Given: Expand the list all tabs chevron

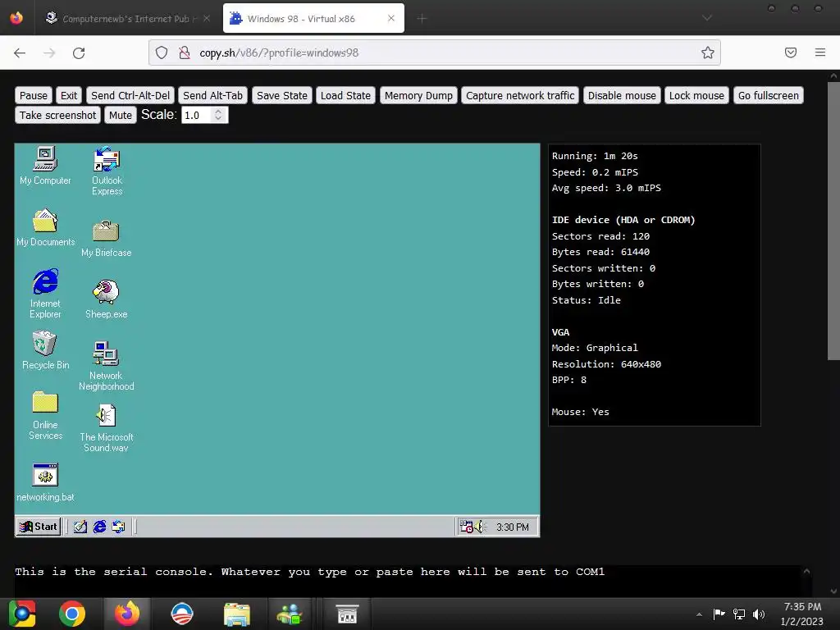Looking at the screenshot, I should click(x=707, y=18).
